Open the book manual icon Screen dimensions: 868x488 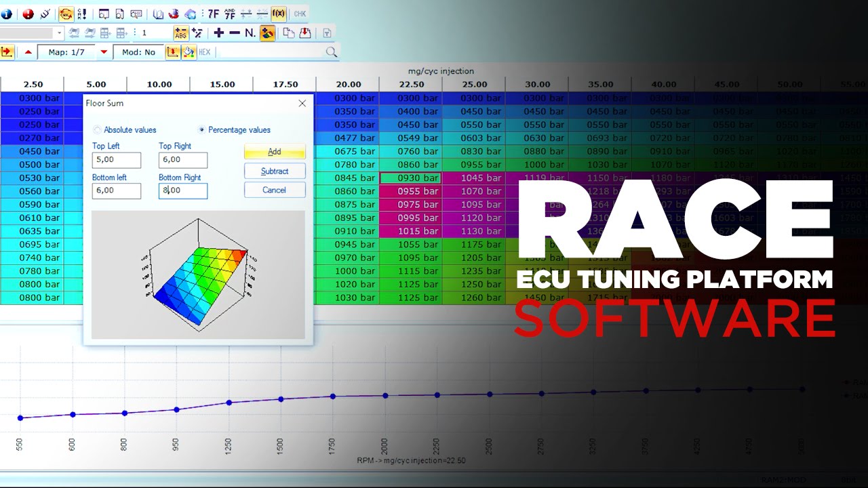[x=158, y=14]
